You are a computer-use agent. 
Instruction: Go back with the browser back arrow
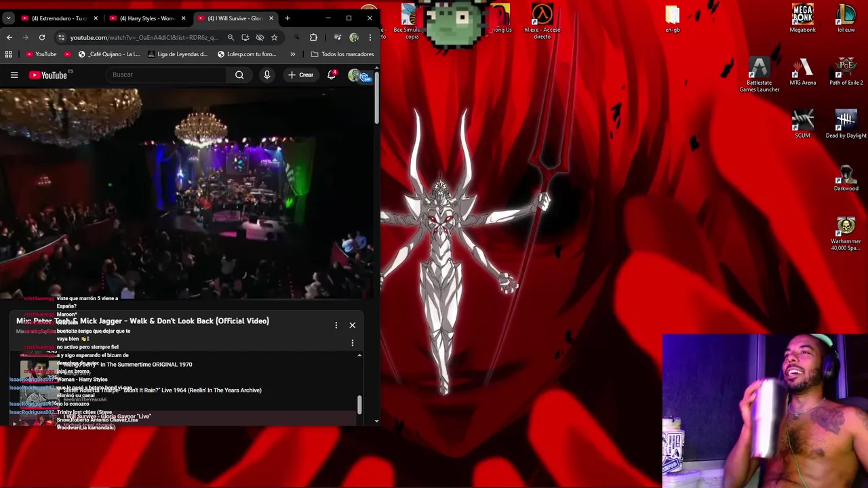click(x=9, y=37)
